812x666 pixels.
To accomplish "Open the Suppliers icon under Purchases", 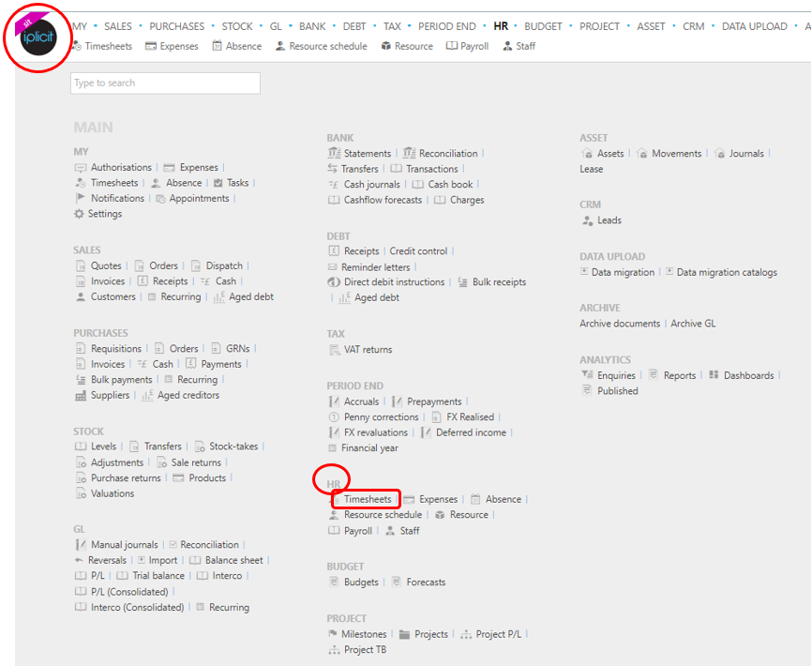I will 81,396.
